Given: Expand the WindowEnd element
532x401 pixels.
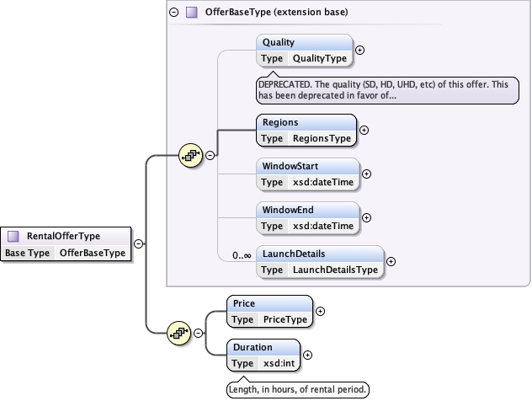Looking at the screenshot, I should (x=366, y=217).
